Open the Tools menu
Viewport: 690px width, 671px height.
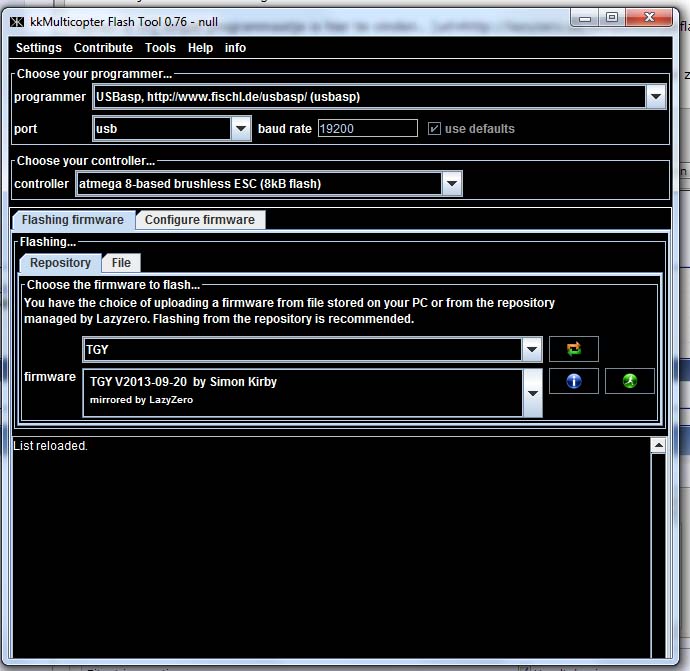click(x=160, y=48)
